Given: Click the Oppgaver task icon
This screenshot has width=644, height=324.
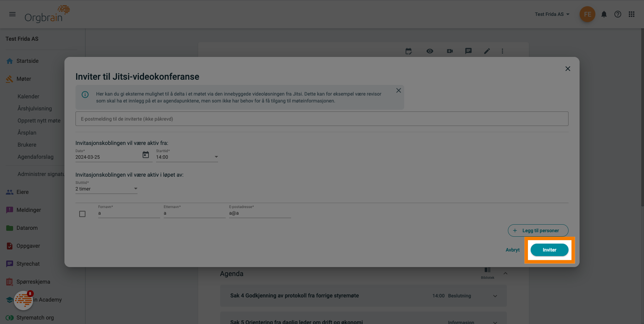Looking at the screenshot, I should click(10, 246).
